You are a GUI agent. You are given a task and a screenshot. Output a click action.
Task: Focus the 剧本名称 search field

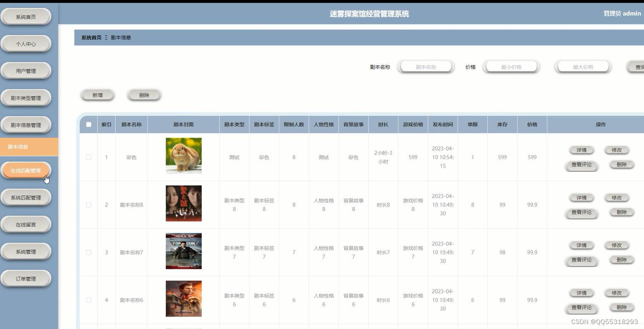click(426, 67)
